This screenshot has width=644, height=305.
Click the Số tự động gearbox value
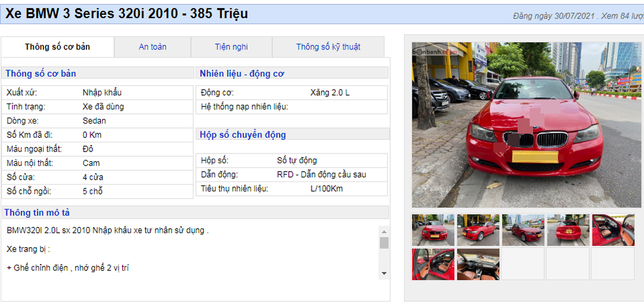pyautogui.click(x=297, y=161)
